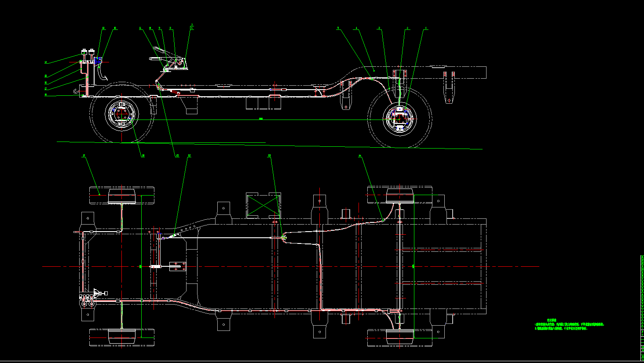Select callout number 12 above blue valve

115,28
